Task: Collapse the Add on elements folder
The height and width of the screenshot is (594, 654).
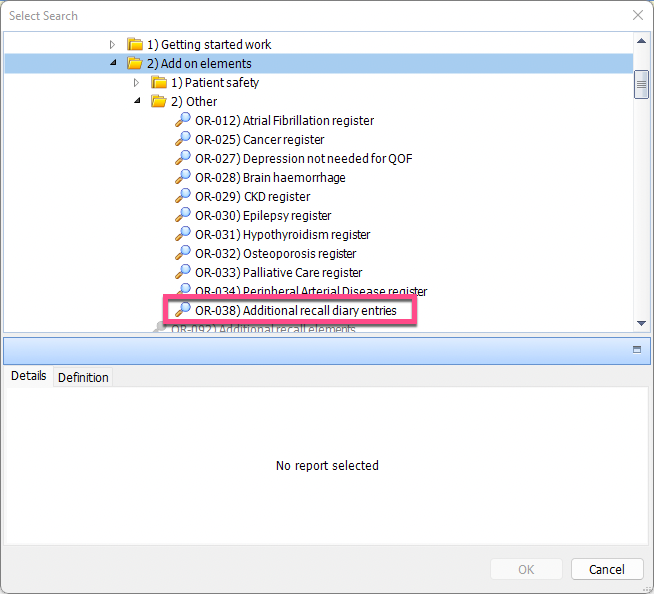Action: [113, 63]
